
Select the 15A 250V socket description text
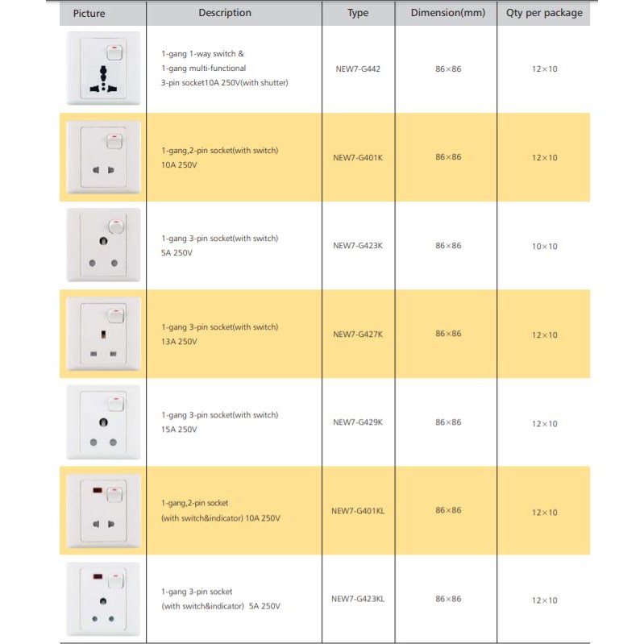[219, 422]
